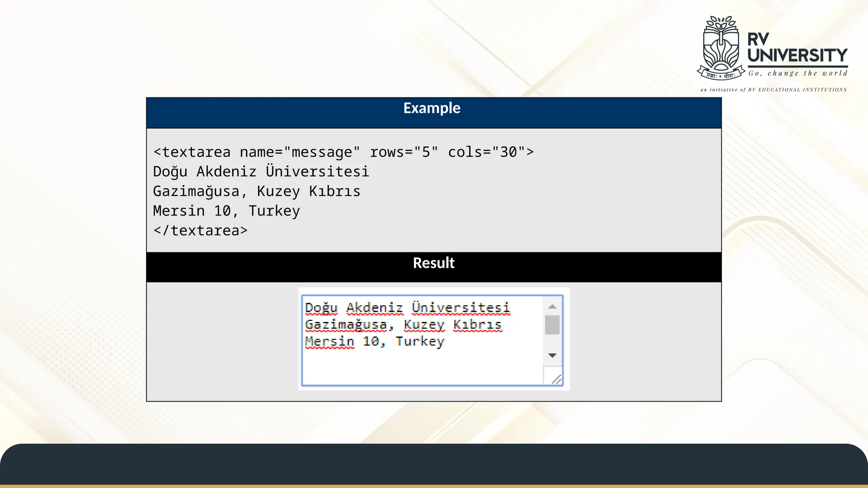Click code line 'Mersin 10, Turkey'
868x488 pixels.
coord(226,211)
